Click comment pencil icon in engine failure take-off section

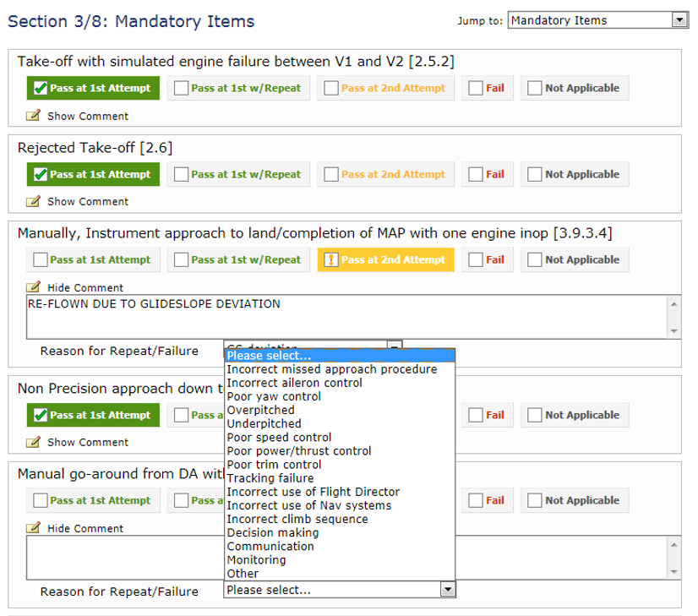coord(33,116)
